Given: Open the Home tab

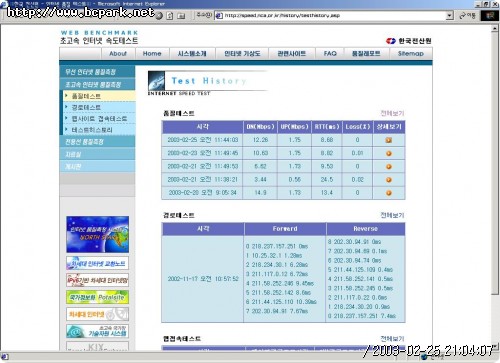Looking at the screenshot, I should pyautogui.click(x=152, y=54).
